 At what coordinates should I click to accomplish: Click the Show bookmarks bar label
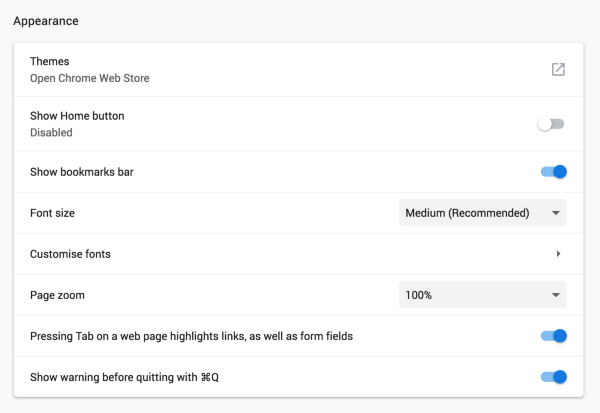pyautogui.click(x=82, y=172)
